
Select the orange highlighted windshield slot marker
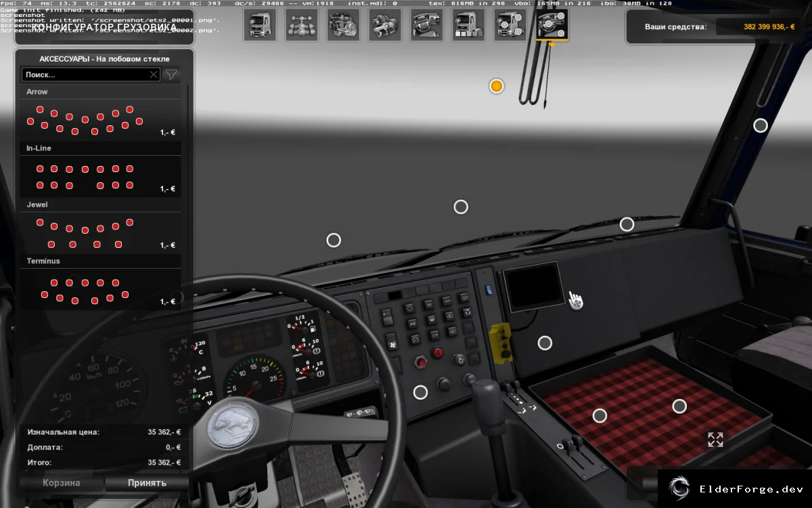[x=497, y=86]
